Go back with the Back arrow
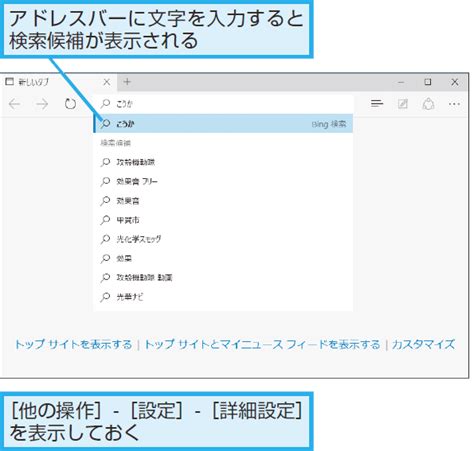Viewport: 474px width, 451px height. pyautogui.click(x=15, y=104)
